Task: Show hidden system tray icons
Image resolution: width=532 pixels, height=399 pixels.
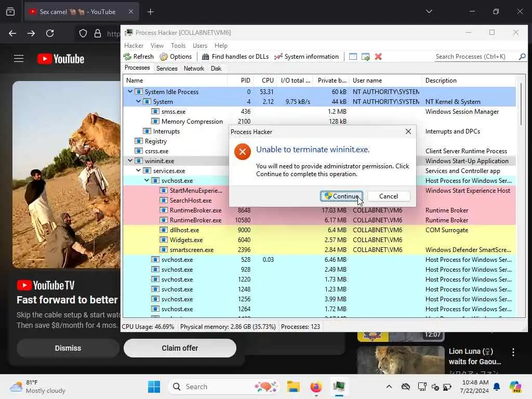Action: pos(389,387)
